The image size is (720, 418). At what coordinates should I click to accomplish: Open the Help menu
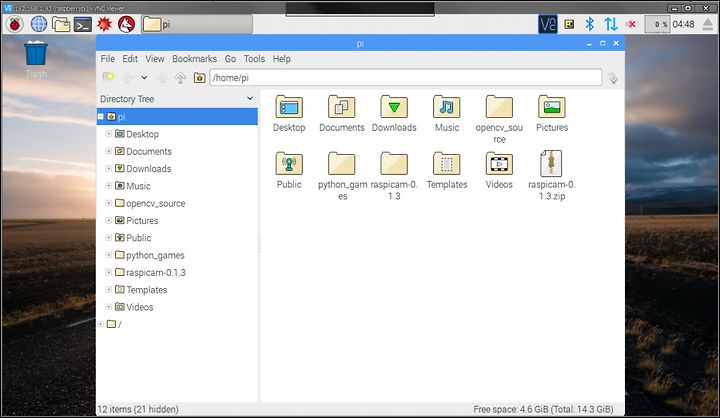pos(281,59)
